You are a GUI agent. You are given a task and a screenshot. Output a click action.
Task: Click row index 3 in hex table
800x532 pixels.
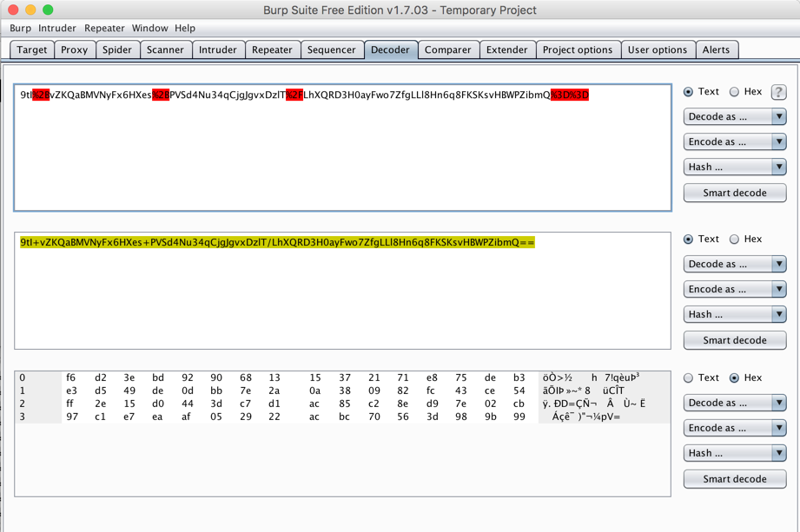(x=23, y=417)
